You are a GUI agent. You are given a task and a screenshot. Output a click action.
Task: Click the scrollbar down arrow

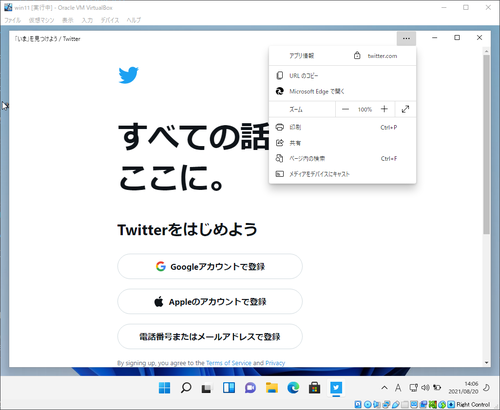click(x=487, y=362)
